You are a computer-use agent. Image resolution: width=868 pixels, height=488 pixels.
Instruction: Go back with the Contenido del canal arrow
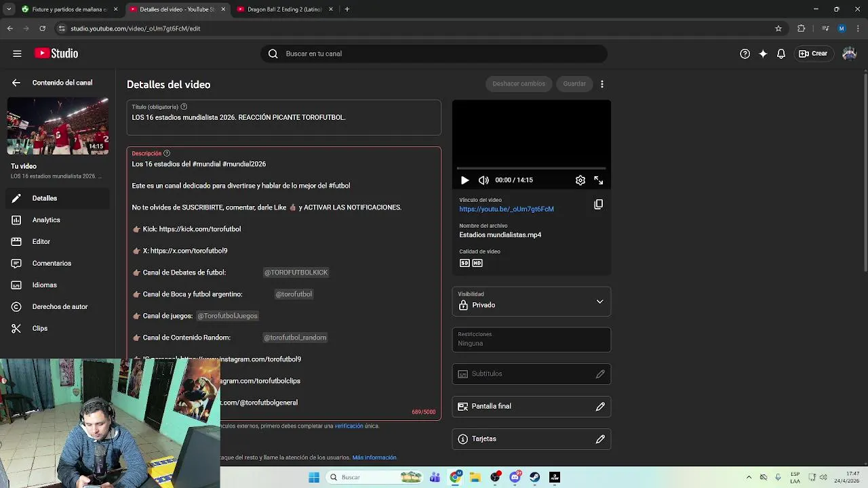tap(16, 83)
